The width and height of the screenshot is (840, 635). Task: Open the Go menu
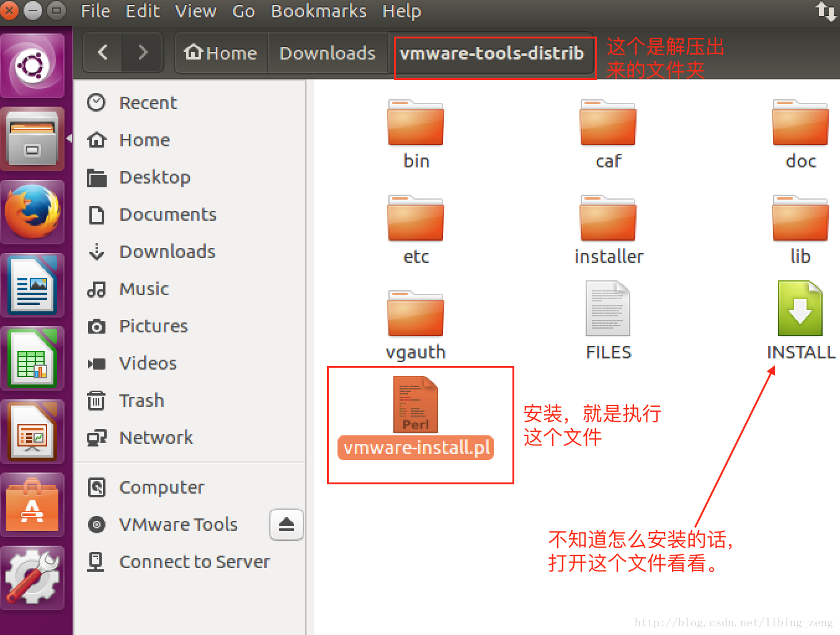pos(243,11)
